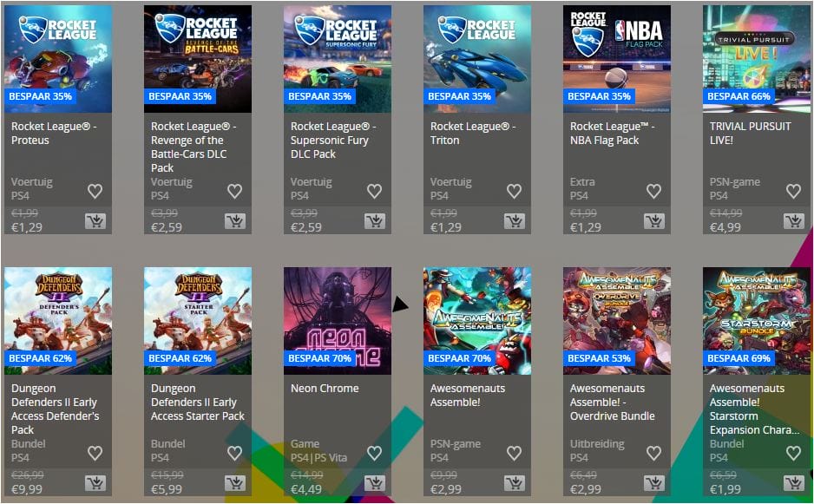The image size is (814, 504).
Task: Toggle wishlist heart for Awesomenauts Assemble!
Action: pyautogui.click(x=514, y=453)
